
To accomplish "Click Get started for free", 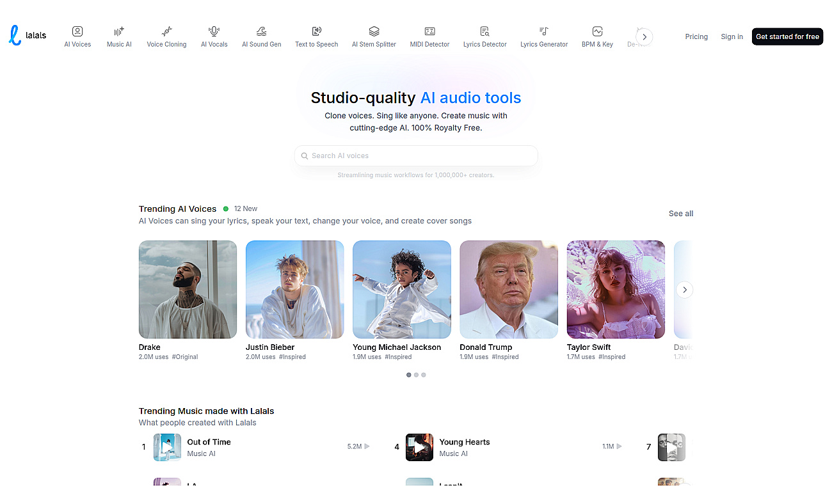I will pyautogui.click(x=787, y=36).
